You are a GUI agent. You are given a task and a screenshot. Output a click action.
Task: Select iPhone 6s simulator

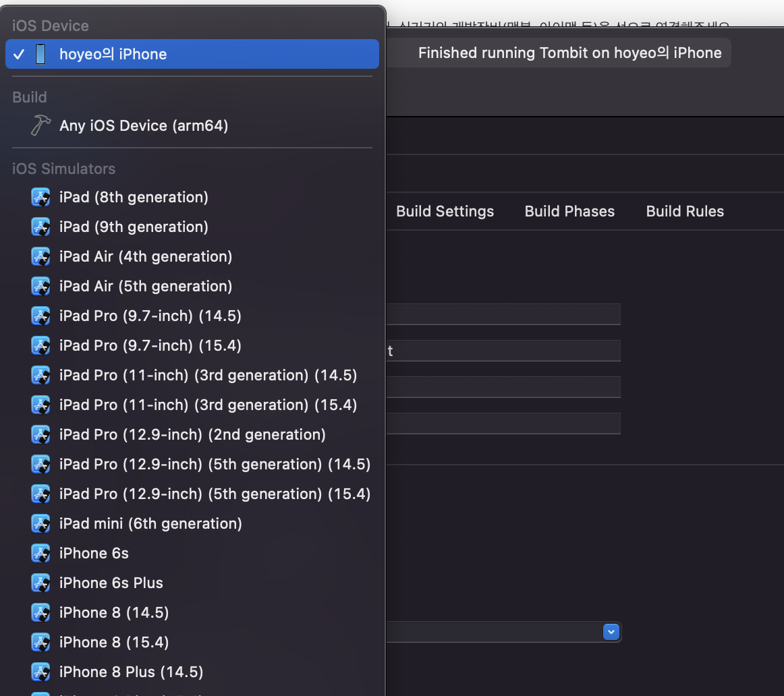tap(192, 553)
